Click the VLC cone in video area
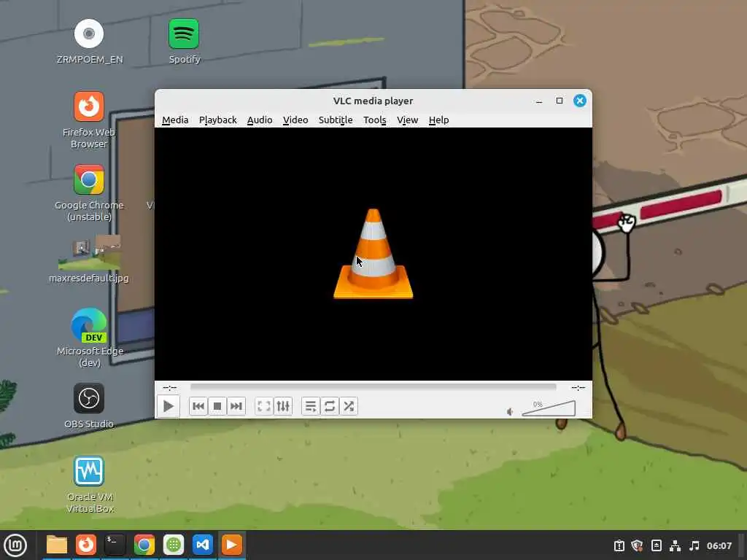The height and width of the screenshot is (560, 747). coord(373,254)
